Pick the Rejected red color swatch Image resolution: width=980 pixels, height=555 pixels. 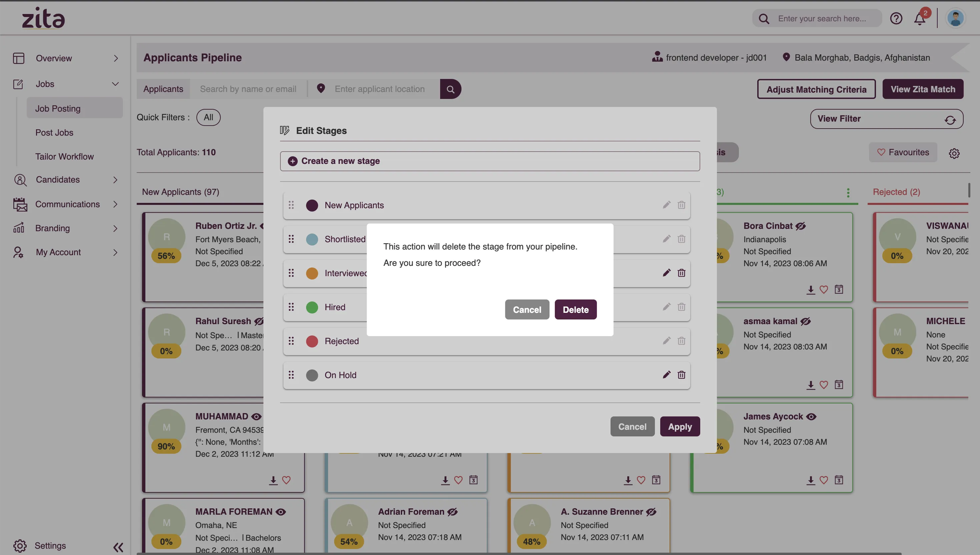coord(312,341)
